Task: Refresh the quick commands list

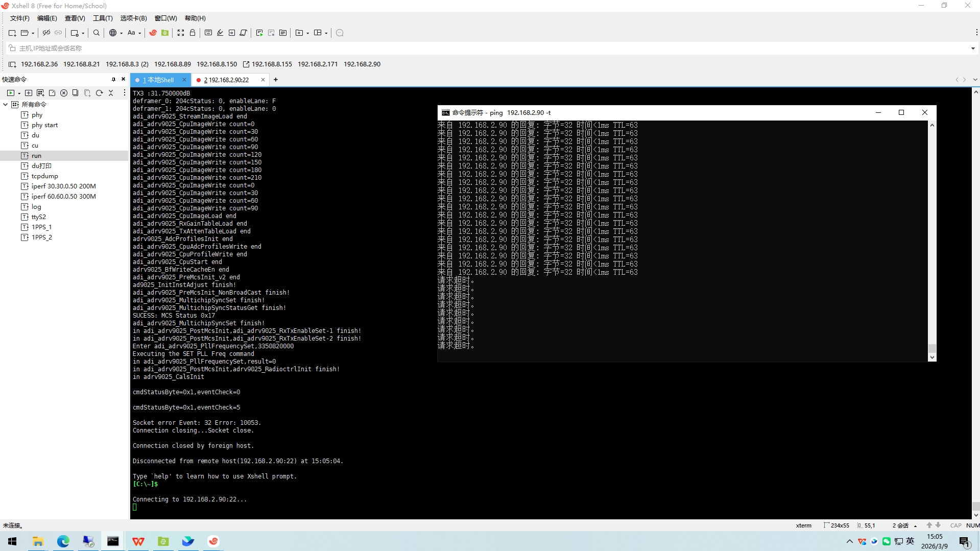Action: pyautogui.click(x=100, y=93)
